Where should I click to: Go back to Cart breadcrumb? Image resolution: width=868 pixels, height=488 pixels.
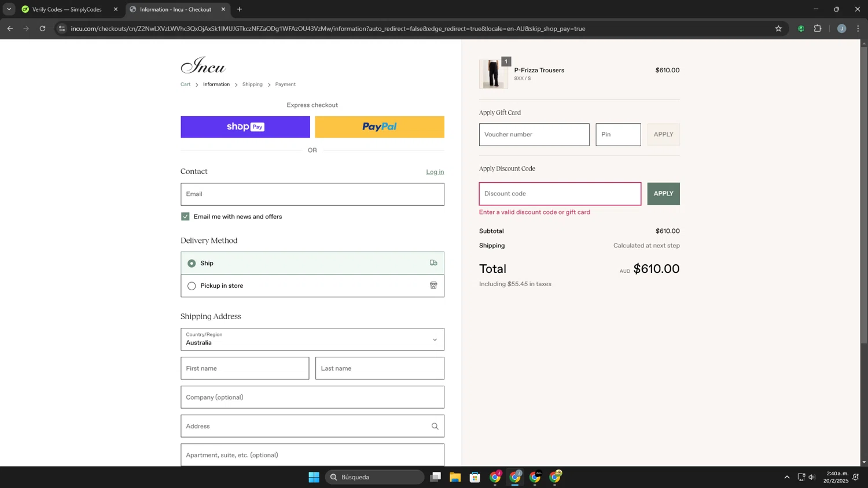click(185, 84)
